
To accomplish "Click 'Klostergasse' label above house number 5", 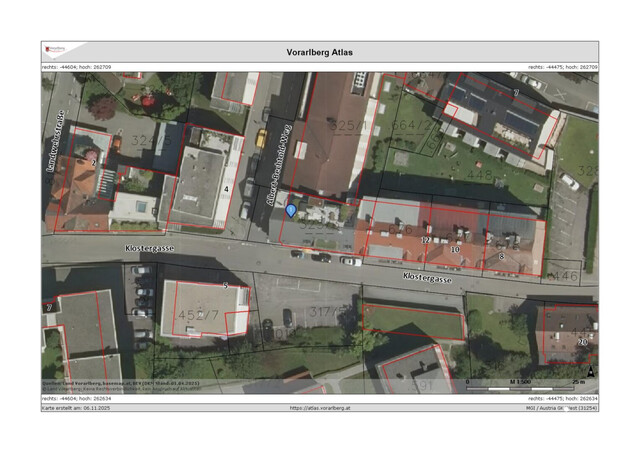I will (x=149, y=249).
